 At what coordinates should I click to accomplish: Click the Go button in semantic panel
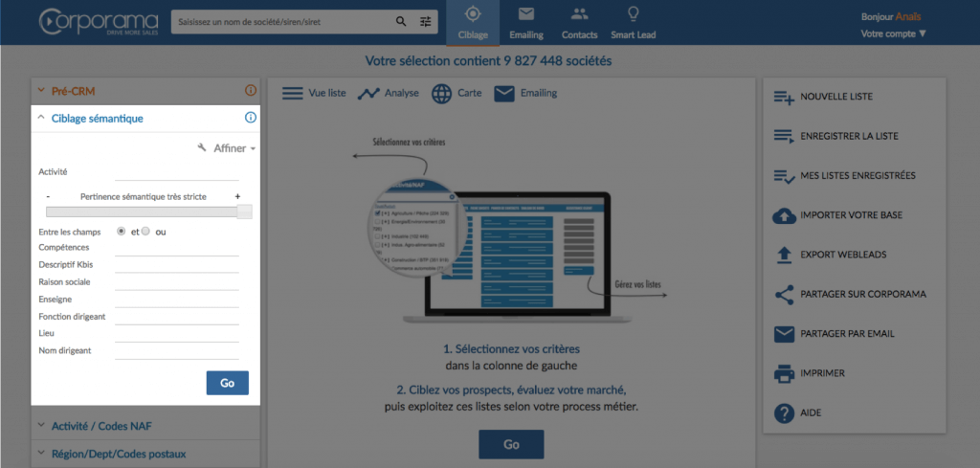[x=228, y=383]
